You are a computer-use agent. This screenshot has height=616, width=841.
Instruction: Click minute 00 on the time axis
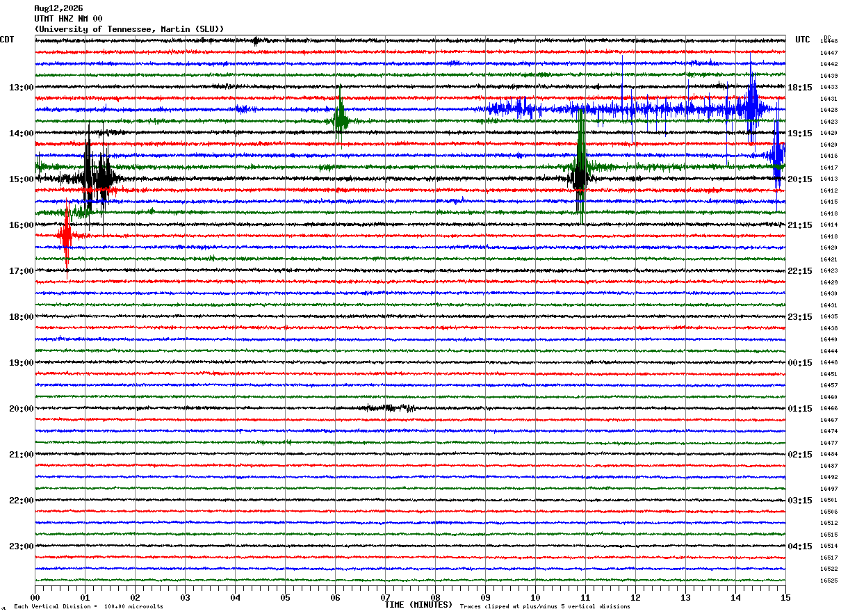pos(35,597)
